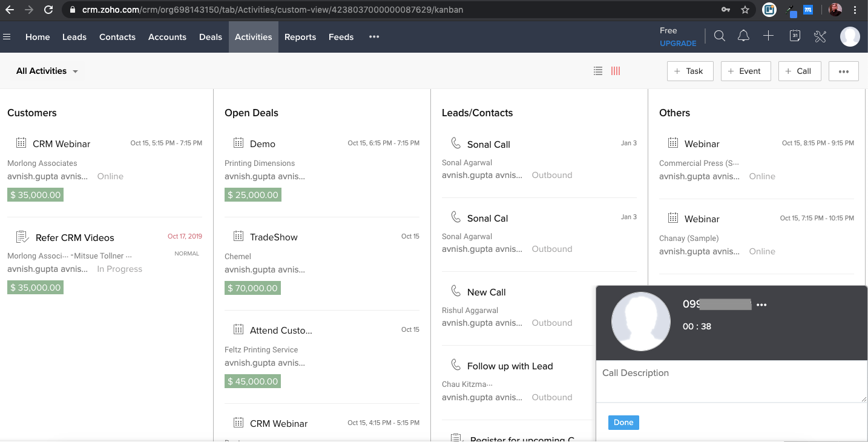
Task: Open CRM Webinar in Open Deals column
Action: point(278,424)
